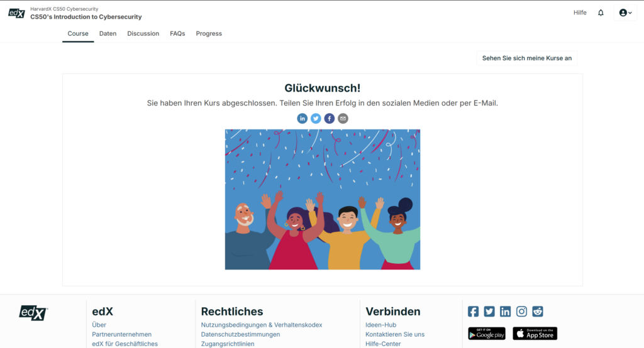644x348 pixels.
Task: Open edX Instagram page from footer
Action: [x=521, y=312]
